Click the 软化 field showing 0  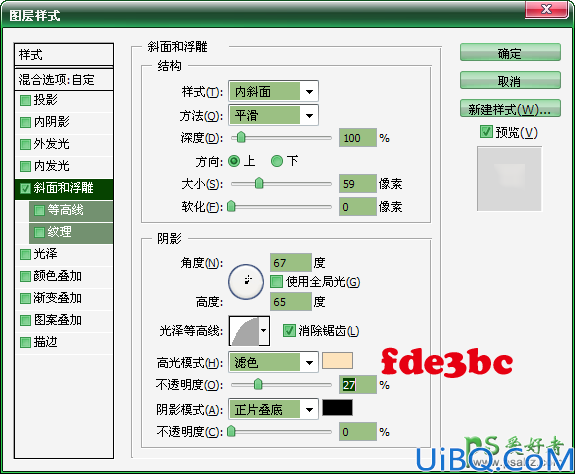358,207
